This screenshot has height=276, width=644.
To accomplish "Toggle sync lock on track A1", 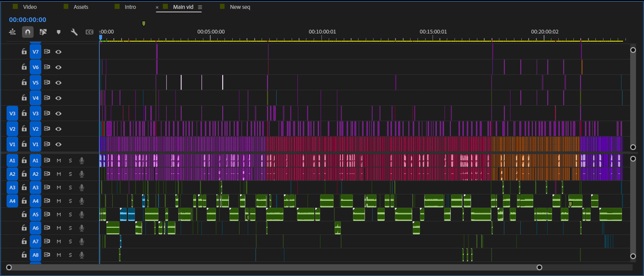I will point(47,160).
